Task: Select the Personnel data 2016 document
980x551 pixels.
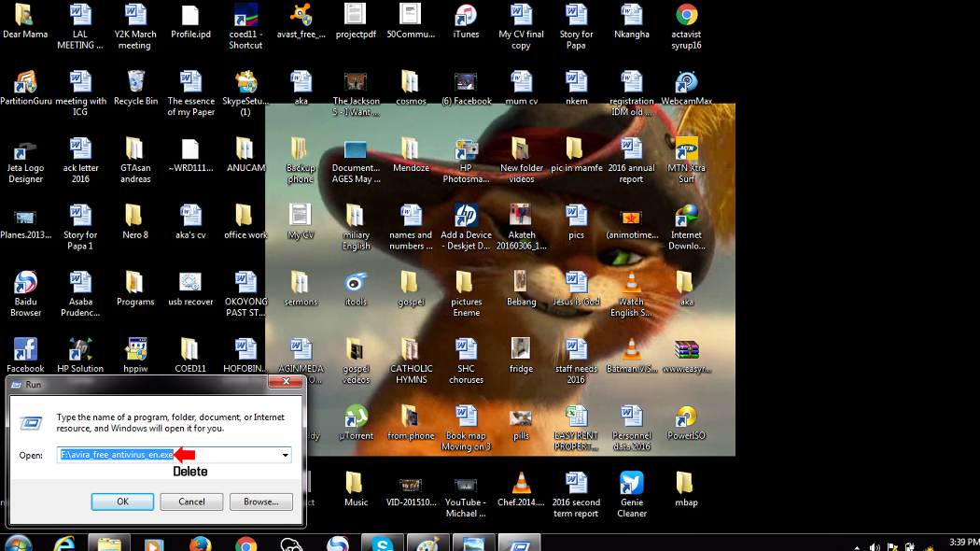Action: click(x=631, y=428)
